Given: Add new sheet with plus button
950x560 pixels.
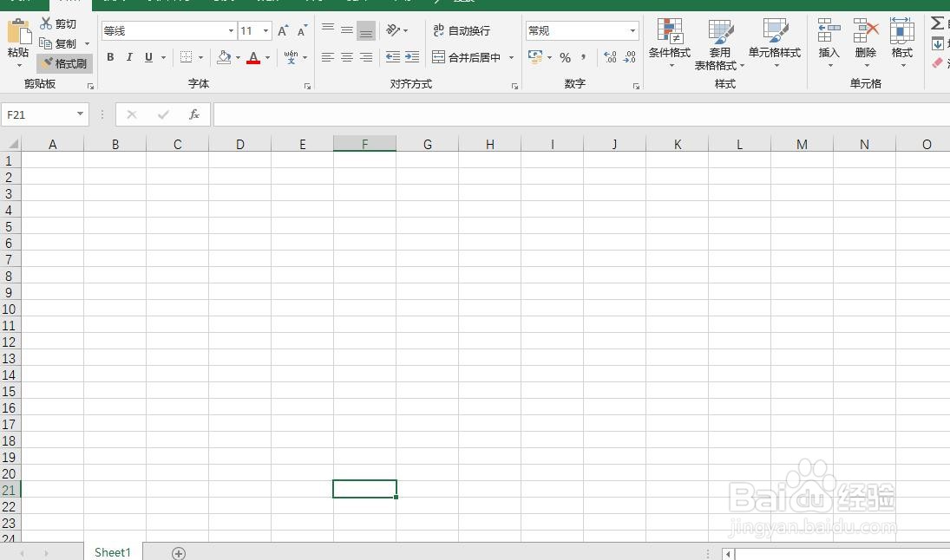Looking at the screenshot, I should (x=179, y=553).
